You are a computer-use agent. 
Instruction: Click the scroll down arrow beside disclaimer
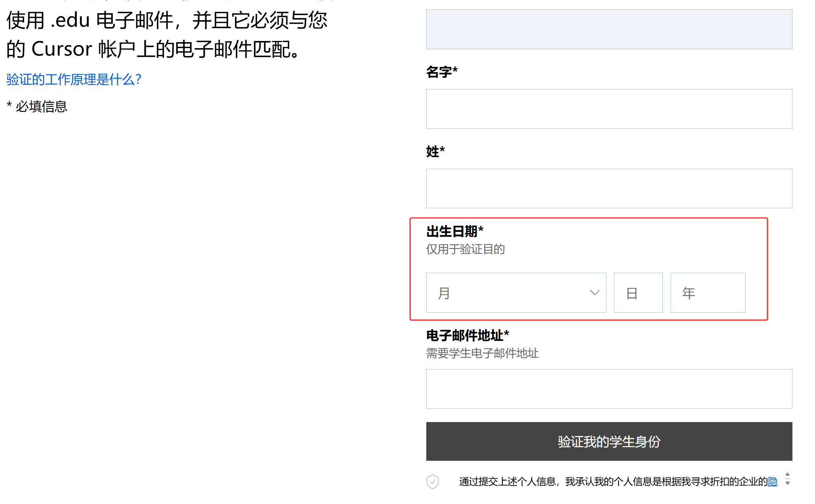coord(788,483)
